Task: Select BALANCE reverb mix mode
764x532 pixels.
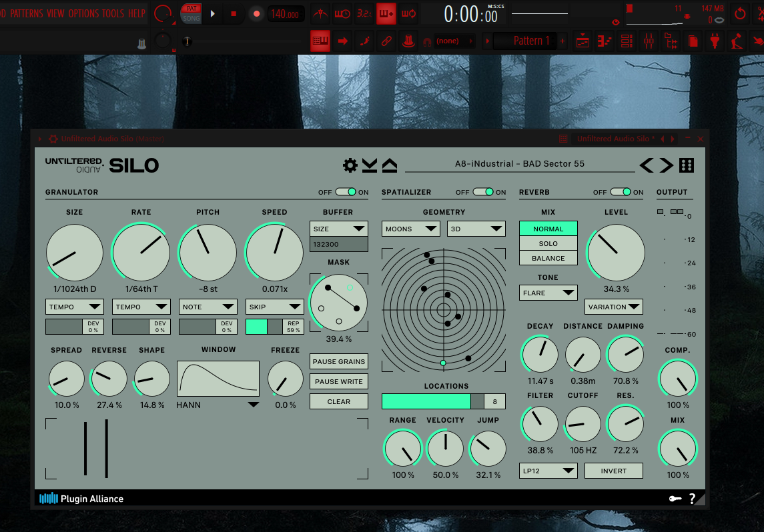Action: click(x=548, y=258)
